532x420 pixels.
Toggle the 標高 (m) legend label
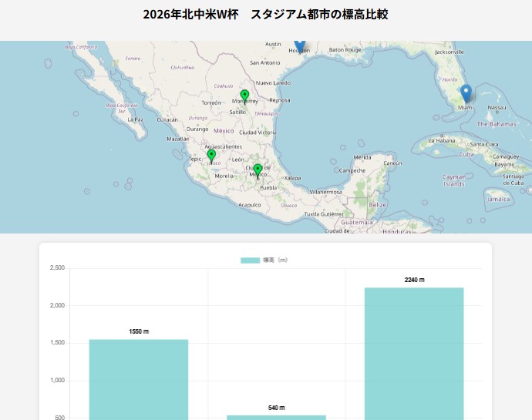click(275, 260)
